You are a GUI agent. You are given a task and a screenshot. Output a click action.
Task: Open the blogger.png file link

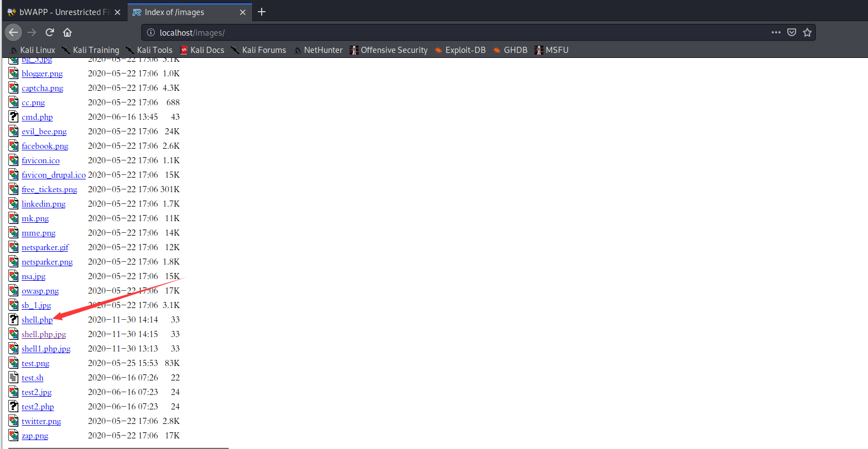click(42, 74)
